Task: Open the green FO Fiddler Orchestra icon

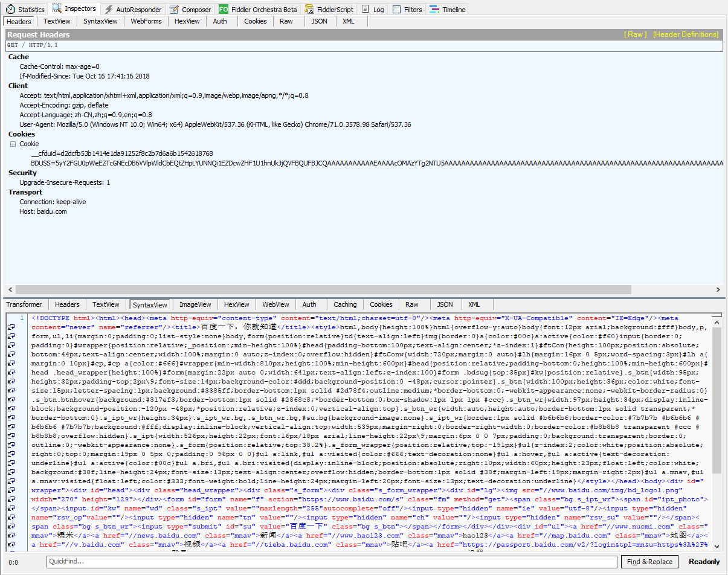Action: pos(224,10)
